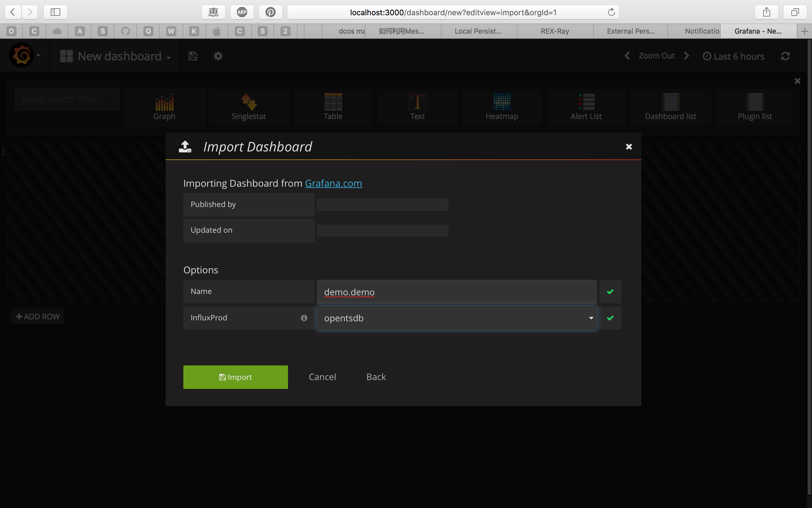Screen dimensions: 812x508
Task: Close the panel picker row
Action: [798, 81]
